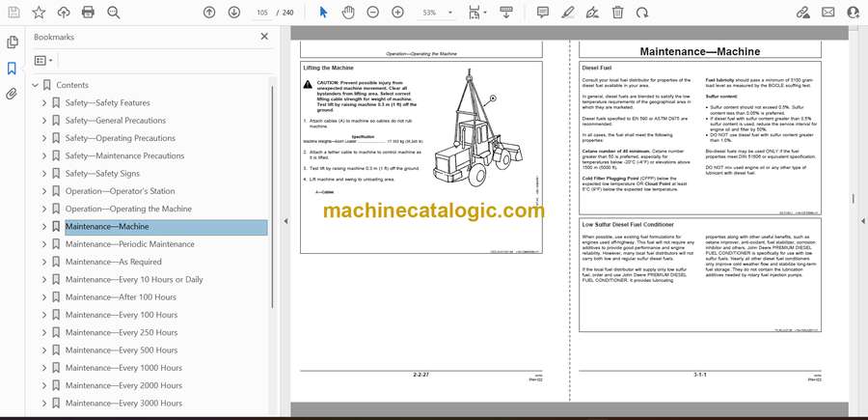Zoom in with the plus icon
Screen dimensions: 868x420
point(396,13)
